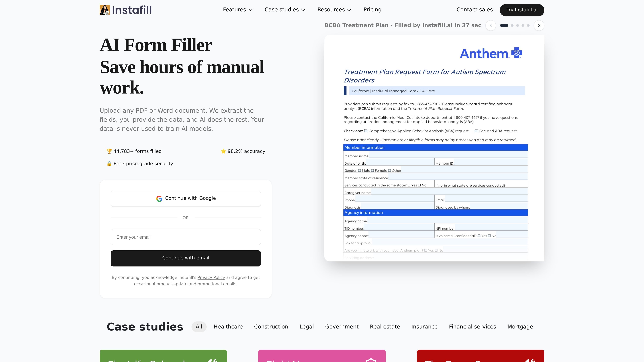Screen dimensions: 644x362
Task: Click Continue with Google button
Action: click(x=186, y=199)
